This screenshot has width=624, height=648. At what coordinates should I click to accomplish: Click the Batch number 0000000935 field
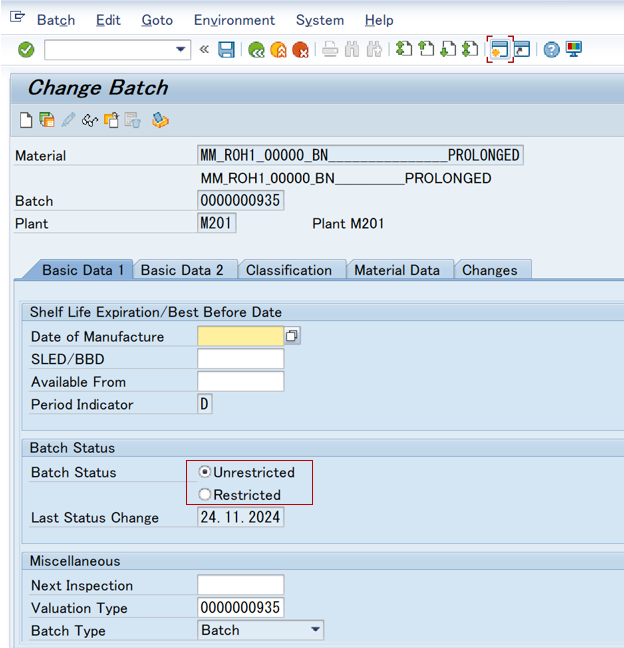pyautogui.click(x=241, y=200)
